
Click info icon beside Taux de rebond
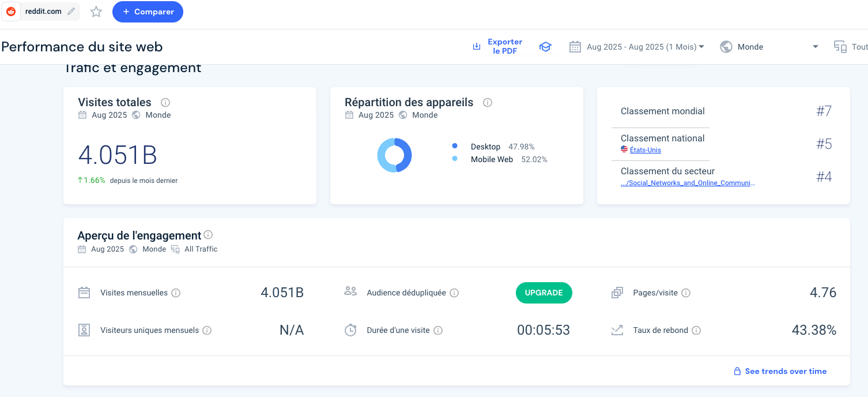tap(696, 331)
